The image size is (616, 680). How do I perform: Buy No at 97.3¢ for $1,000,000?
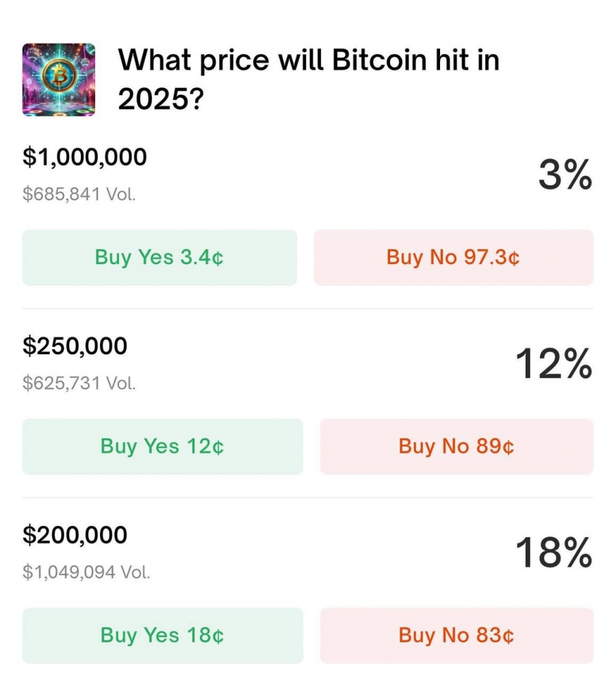point(454,258)
